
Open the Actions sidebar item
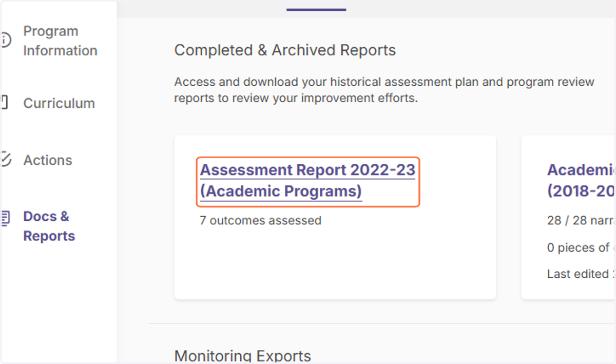pos(48,160)
